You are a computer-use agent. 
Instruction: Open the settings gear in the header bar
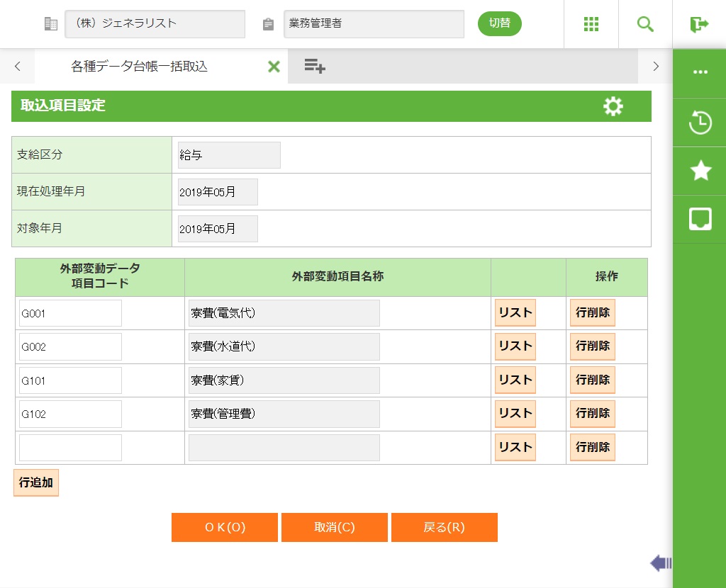point(613,106)
